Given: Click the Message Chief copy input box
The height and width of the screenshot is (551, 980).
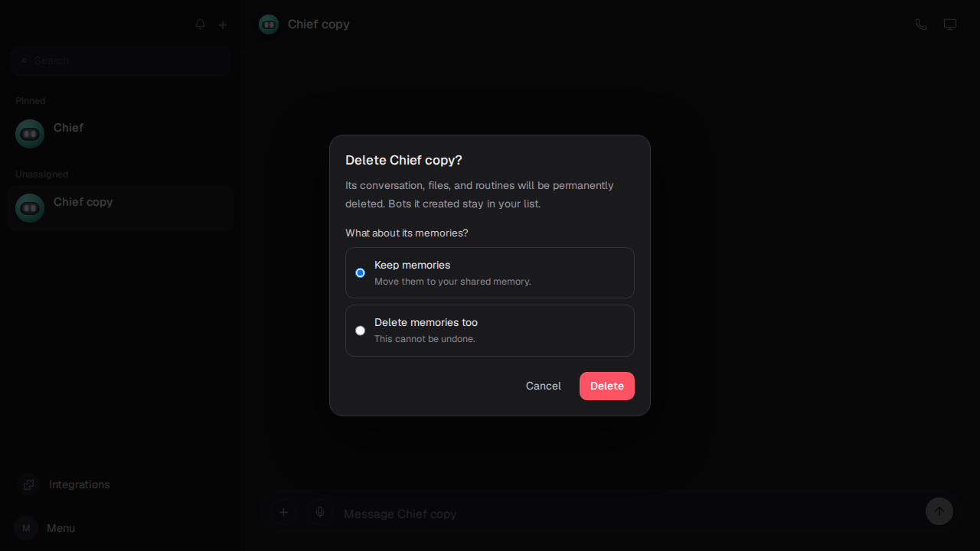Looking at the screenshot, I should 628,514.
